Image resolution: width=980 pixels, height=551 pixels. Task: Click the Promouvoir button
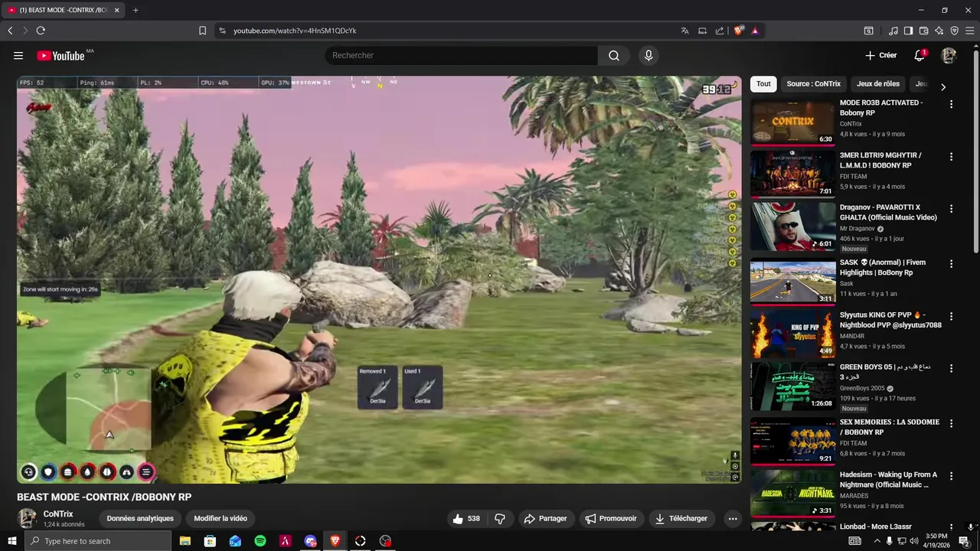[611, 518]
